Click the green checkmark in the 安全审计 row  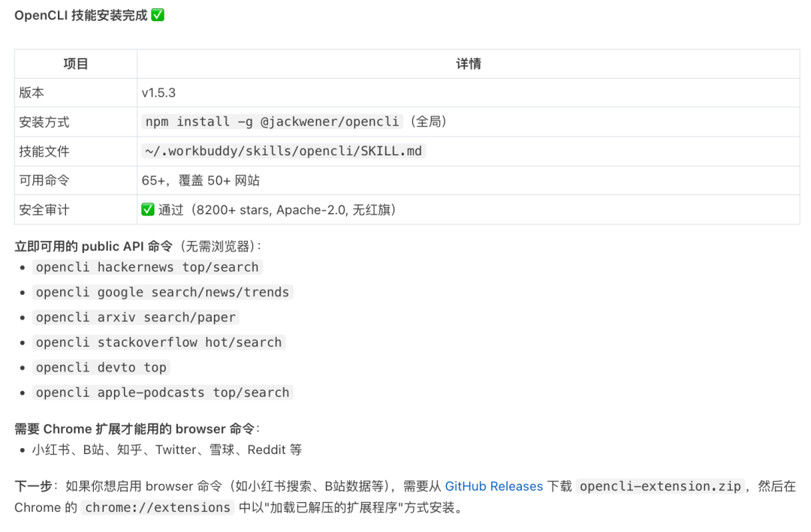(147, 209)
